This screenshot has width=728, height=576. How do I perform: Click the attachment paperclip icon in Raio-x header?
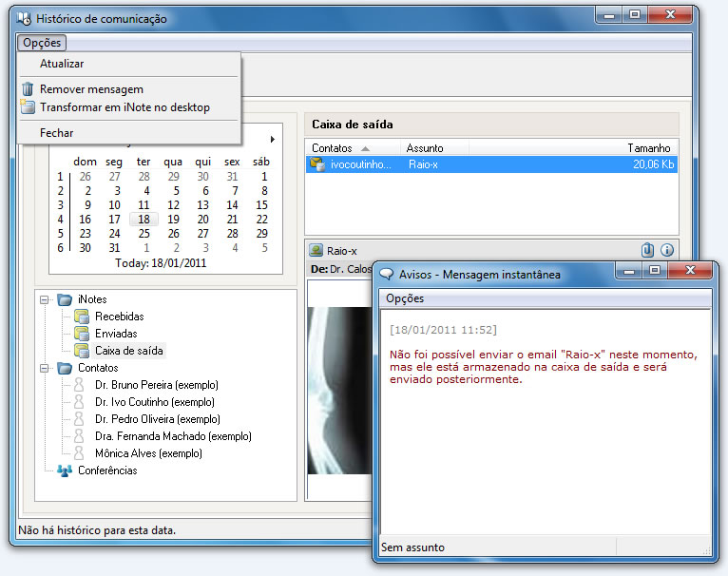[647, 250]
